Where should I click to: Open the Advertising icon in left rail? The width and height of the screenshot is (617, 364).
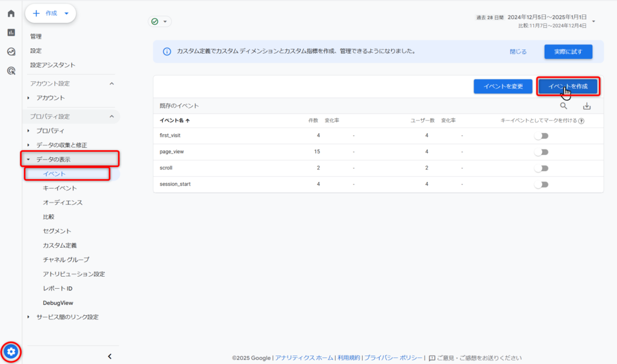[x=11, y=71]
